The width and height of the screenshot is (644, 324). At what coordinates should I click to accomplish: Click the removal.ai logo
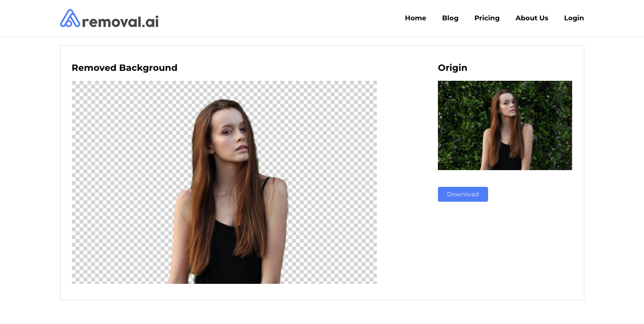click(x=109, y=19)
